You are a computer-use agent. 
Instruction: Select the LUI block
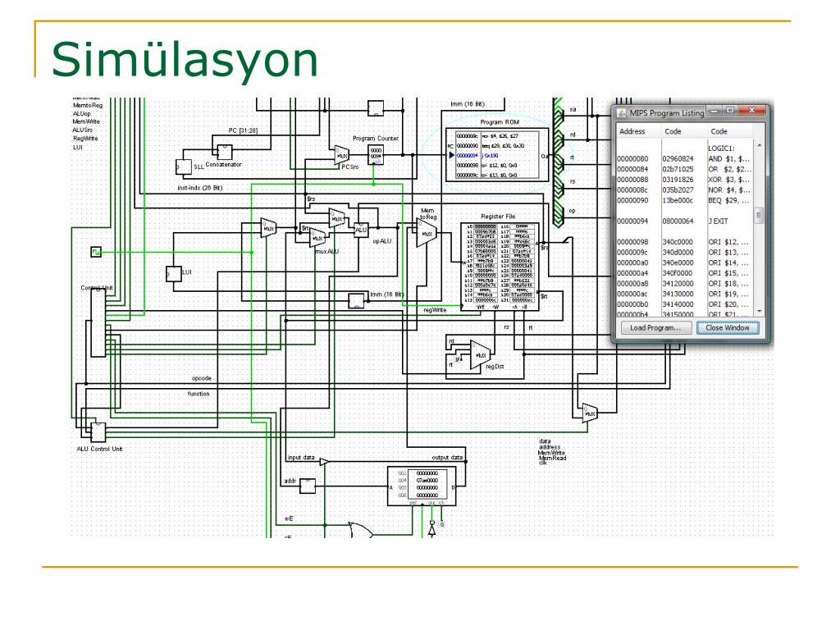[174, 274]
